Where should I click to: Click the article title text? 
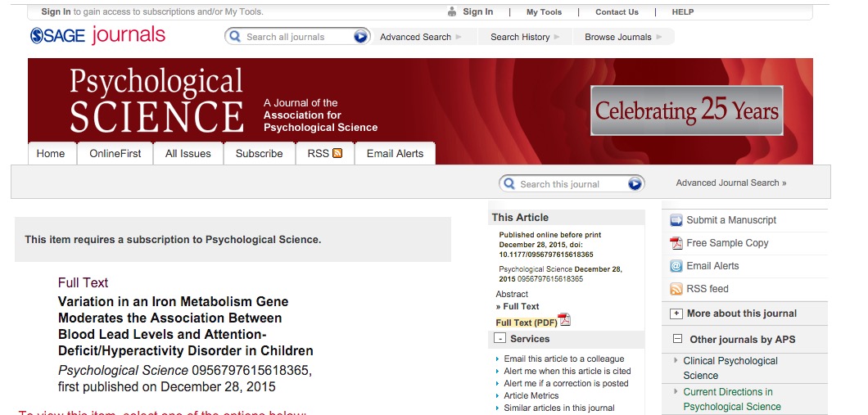[x=185, y=326]
